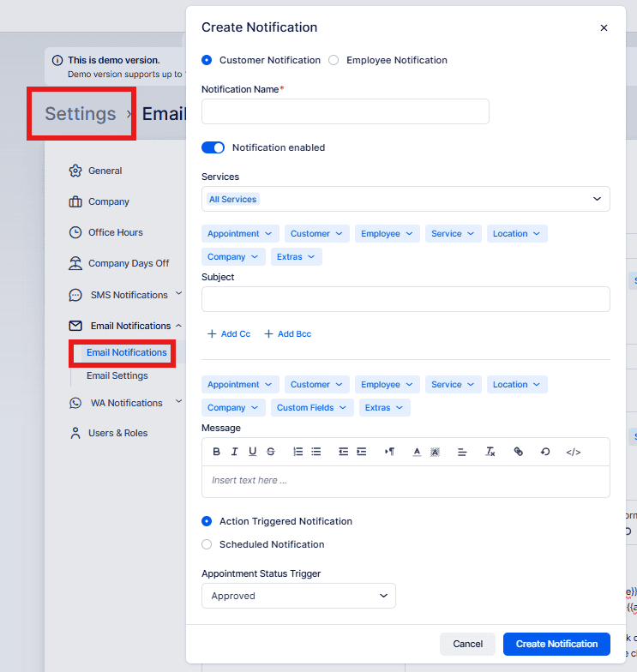Toggle the Notification enabled switch
This screenshot has width=637, height=672.
click(213, 147)
